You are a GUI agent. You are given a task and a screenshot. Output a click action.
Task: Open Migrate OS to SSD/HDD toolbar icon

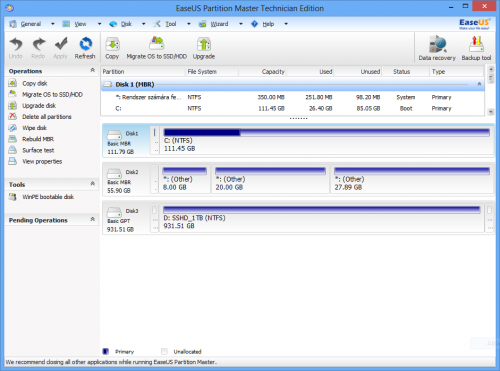click(156, 48)
